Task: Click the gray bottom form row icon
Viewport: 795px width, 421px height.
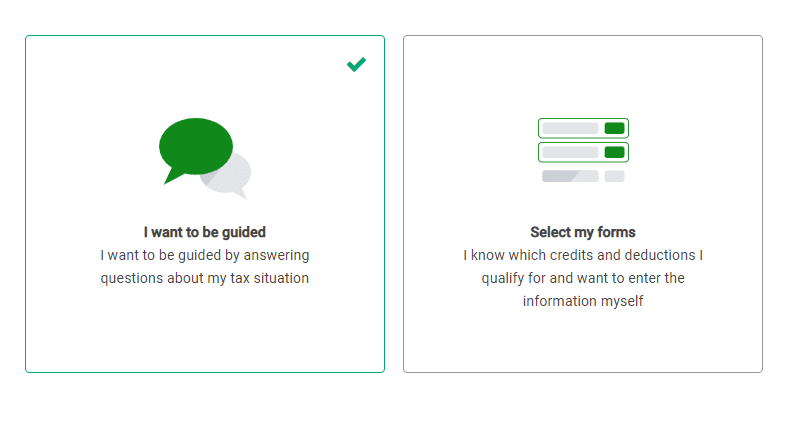Action: click(x=570, y=176)
